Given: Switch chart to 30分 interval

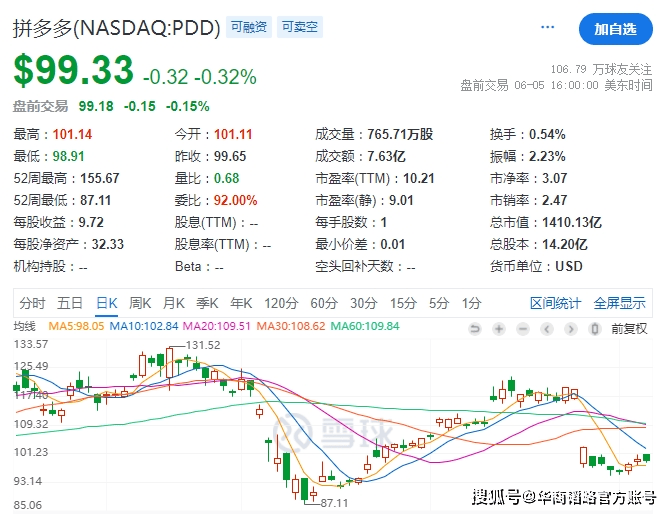Looking at the screenshot, I should [364, 303].
